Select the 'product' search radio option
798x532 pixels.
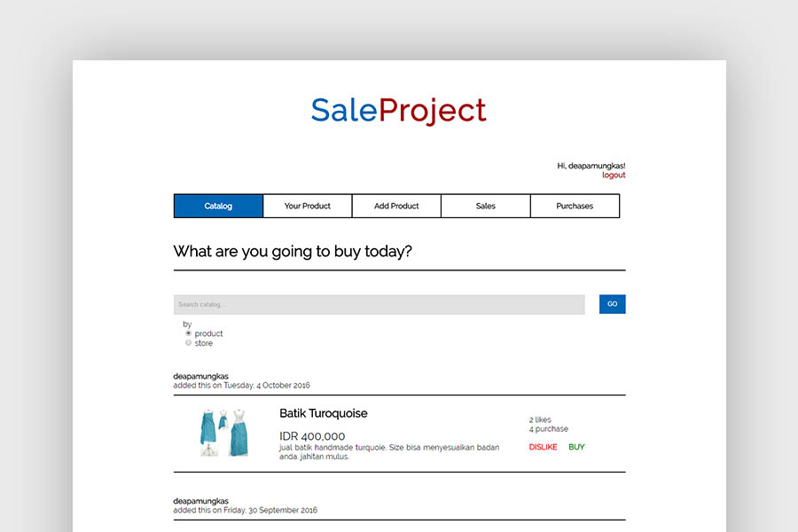coord(188,333)
